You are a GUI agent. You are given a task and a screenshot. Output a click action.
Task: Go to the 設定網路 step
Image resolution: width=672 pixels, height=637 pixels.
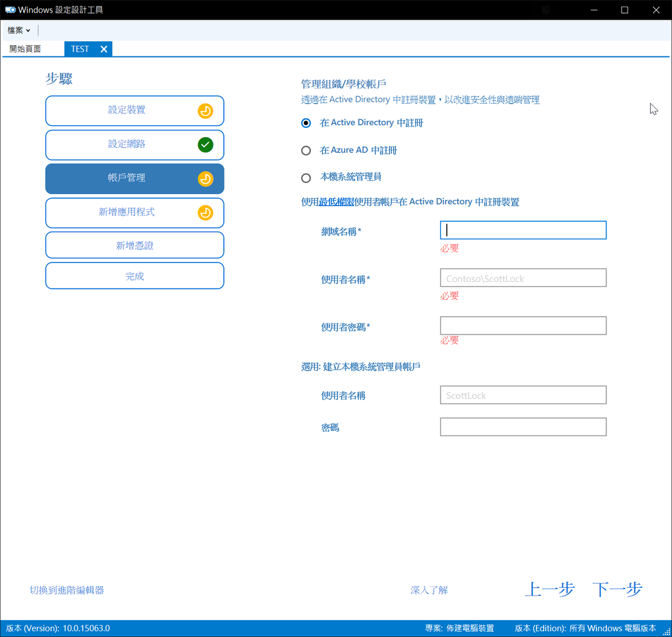click(135, 145)
